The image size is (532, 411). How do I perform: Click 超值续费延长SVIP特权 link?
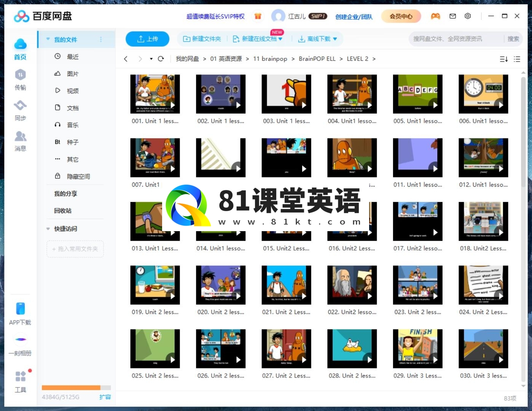(x=215, y=16)
